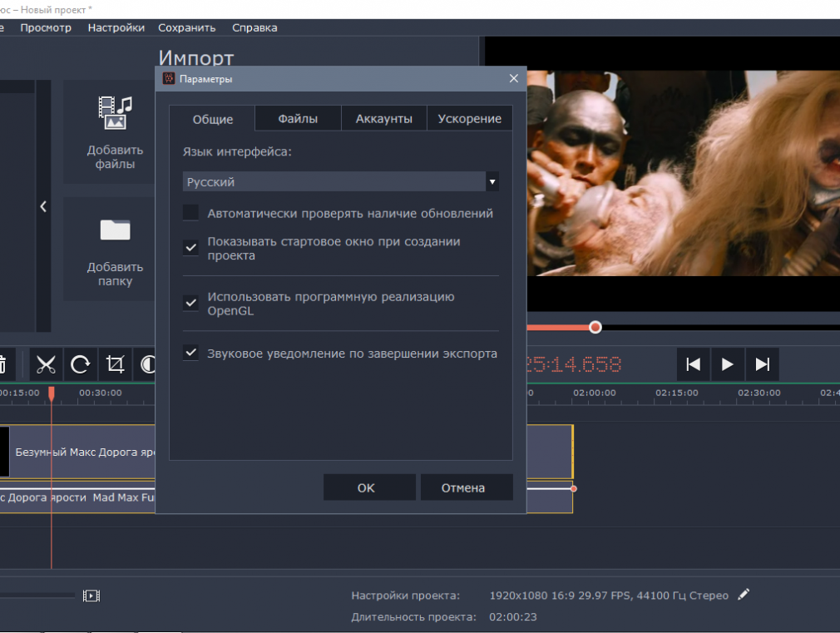
Task: Click the timeline zoom slider track
Action: (37, 596)
